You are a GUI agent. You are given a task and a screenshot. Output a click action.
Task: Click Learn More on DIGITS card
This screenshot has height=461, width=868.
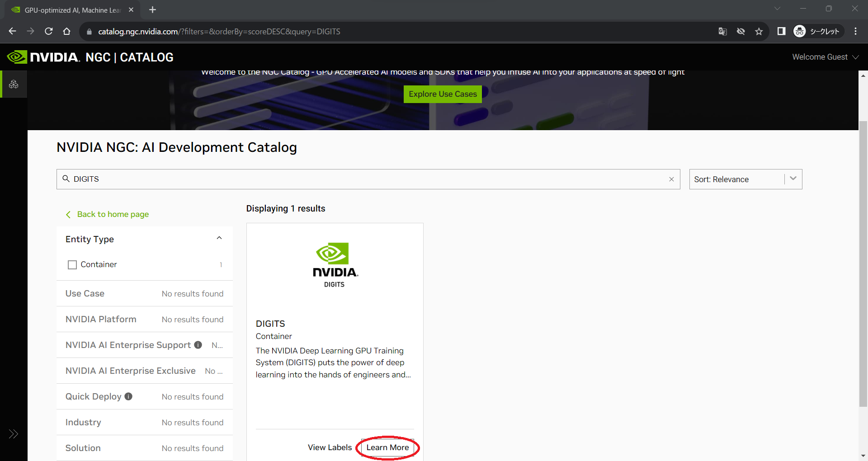tap(387, 447)
